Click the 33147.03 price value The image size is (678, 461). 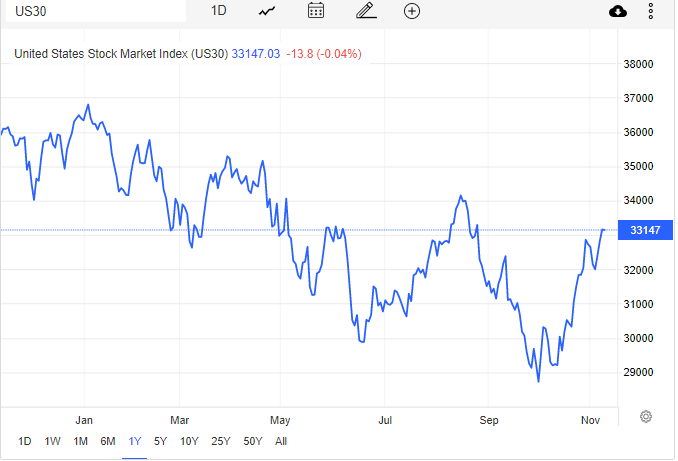pyautogui.click(x=256, y=54)
